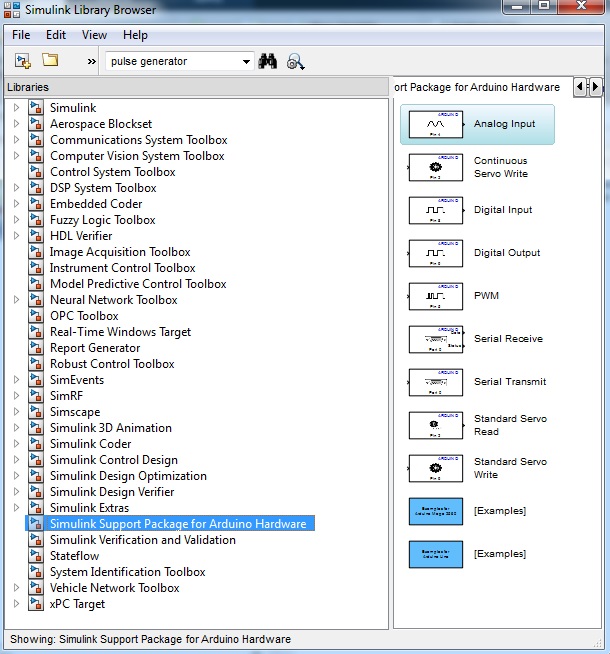Select the Digital Output block icon
The width and height of the screenshot is (610, 654).
click(x=436, y=253)
